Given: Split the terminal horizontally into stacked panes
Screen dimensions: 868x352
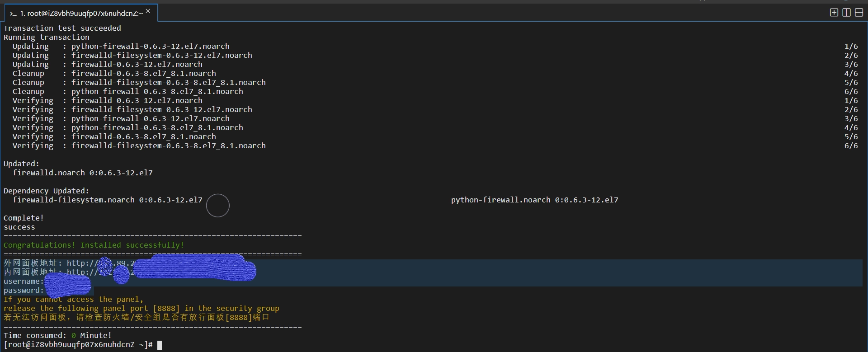Looking at the screenshot, I should click(x=859, y=13).
